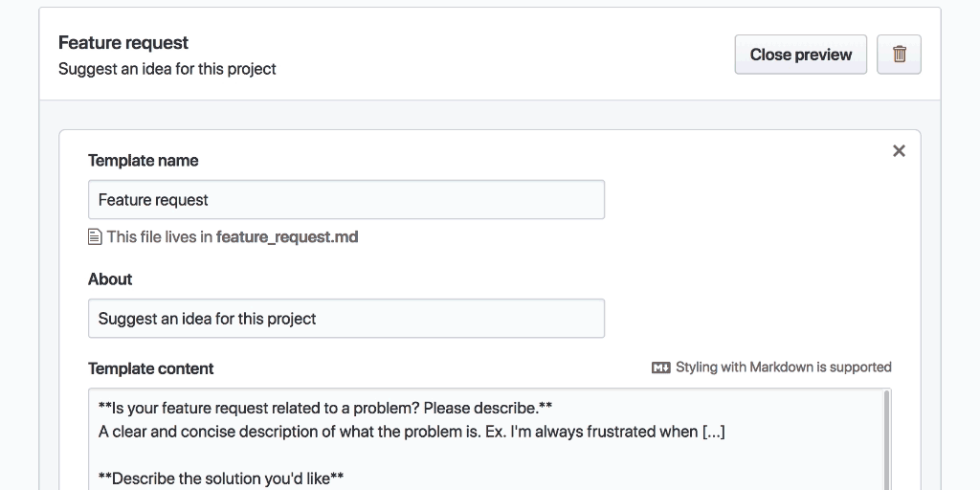This screenshot has width=980, height=490.
Task: Click the header subtitle 'Suggest an idea for this project'
Action: pyautogui.click(x=167, y=69)
